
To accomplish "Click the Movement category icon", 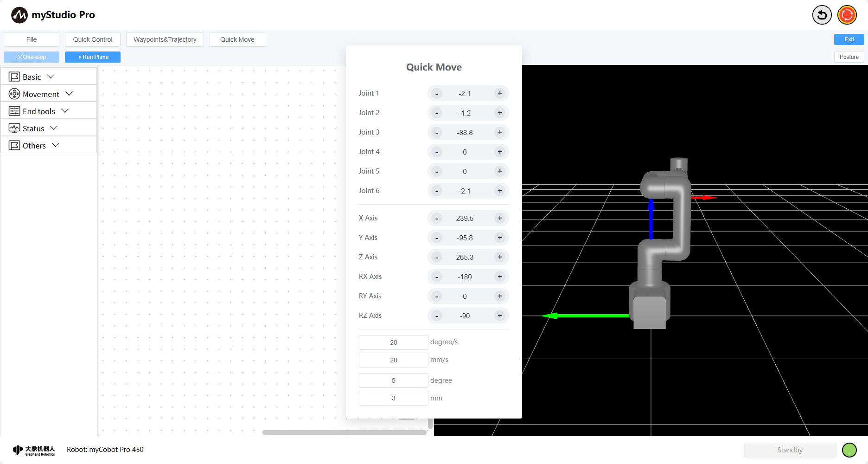I will [14, 94].
